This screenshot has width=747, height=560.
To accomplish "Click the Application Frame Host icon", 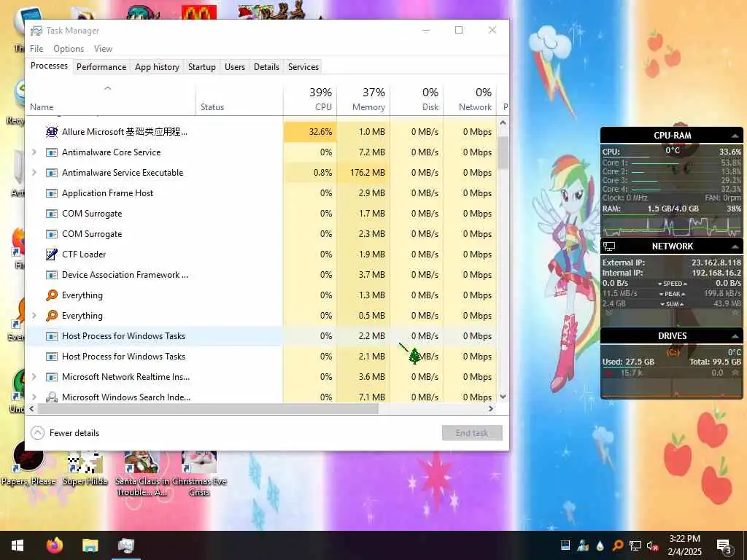I will pos(52,193).
